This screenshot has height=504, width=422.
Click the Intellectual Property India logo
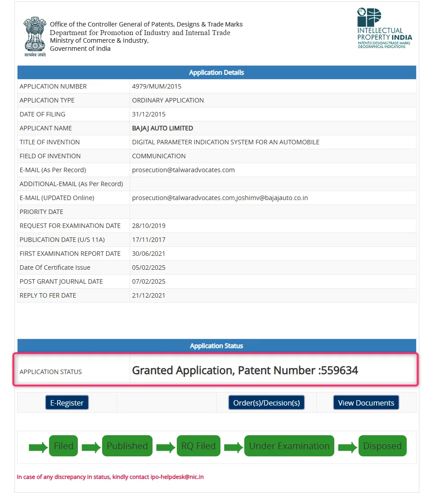point(384,28)
